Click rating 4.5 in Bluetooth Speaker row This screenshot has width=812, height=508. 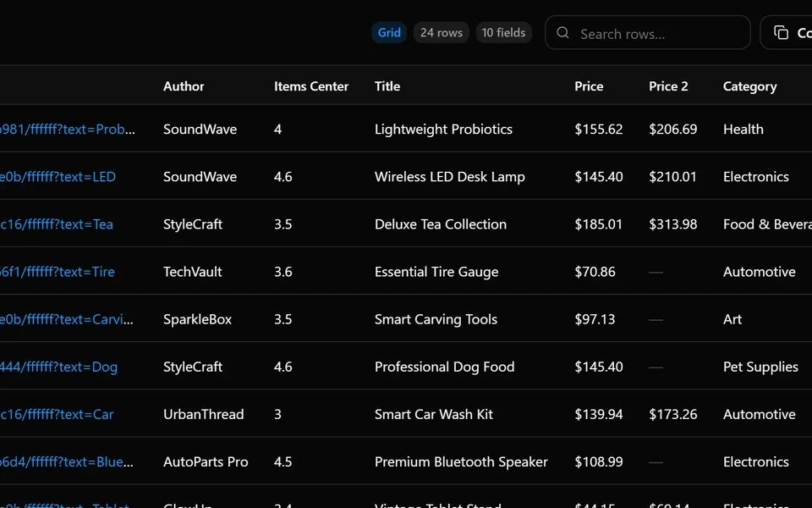[x=283, y=462]
